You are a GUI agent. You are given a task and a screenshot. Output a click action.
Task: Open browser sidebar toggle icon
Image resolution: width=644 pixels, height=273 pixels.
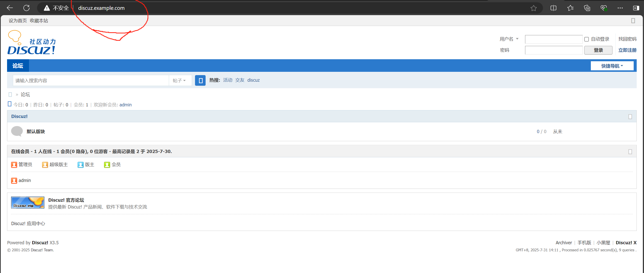tap(636, 8)
